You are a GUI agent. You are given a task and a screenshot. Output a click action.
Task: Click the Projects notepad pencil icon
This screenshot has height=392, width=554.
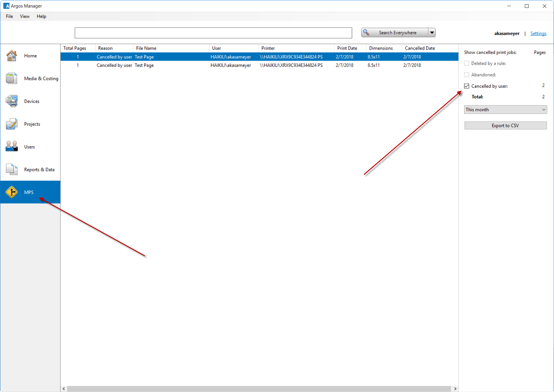click(12, 124)
